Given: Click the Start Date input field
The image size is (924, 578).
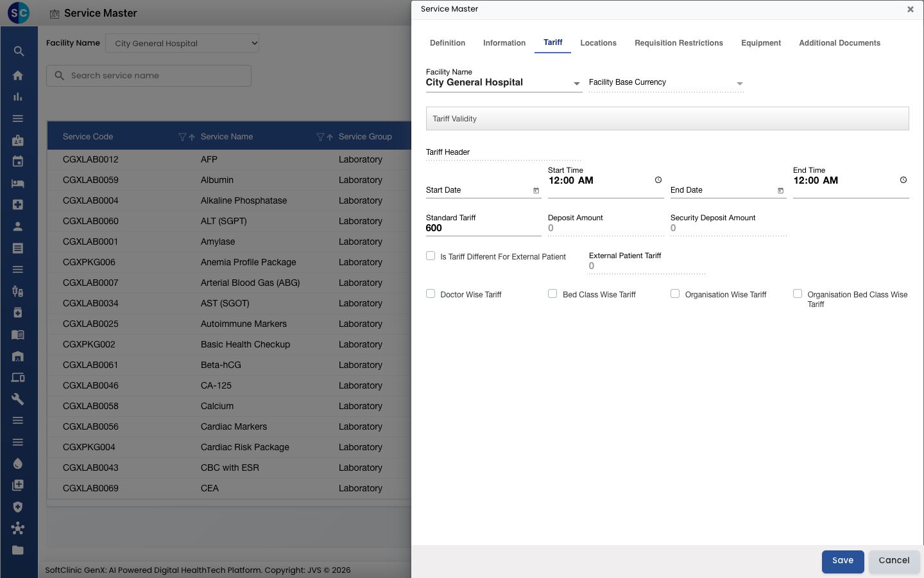Looking at the screenshot, I should click(484, 190).
